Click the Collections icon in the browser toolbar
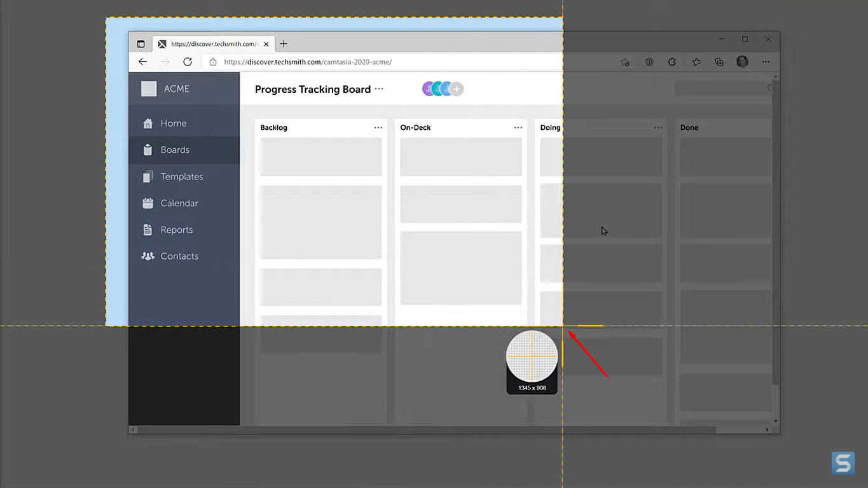 (x=719, y=62)
